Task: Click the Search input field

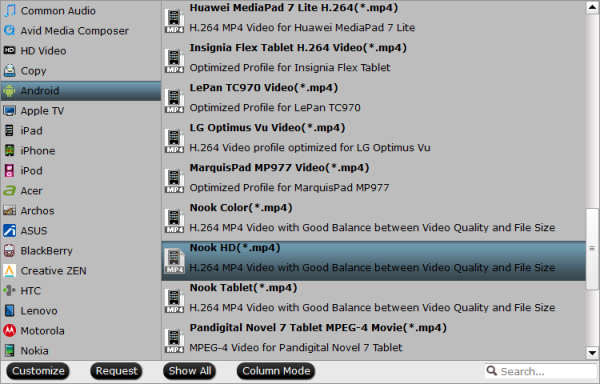Action: tap(541, 371)
